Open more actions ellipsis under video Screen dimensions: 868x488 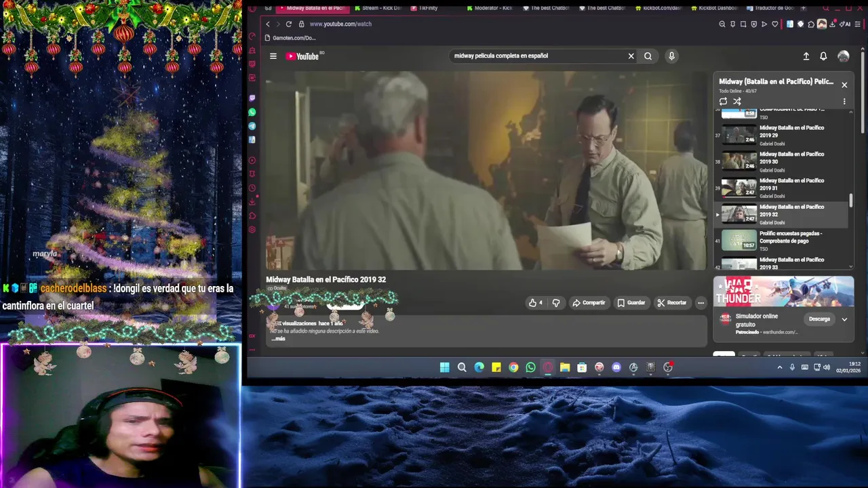701,303
